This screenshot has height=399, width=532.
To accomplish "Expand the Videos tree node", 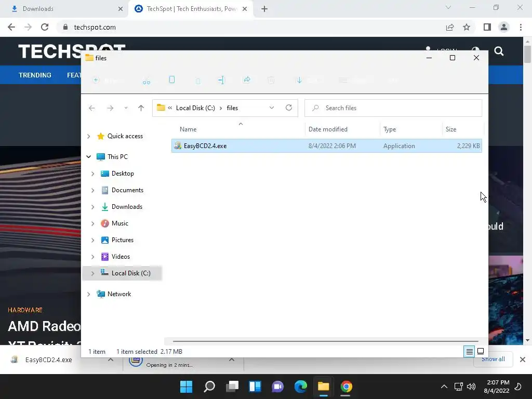I will [x=92, y=257].
